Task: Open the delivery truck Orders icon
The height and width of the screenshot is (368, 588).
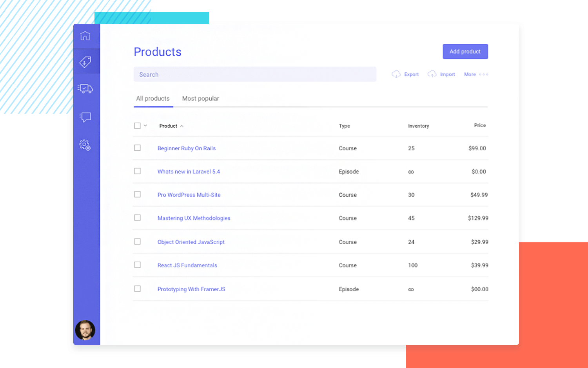Action: (85, 89)
